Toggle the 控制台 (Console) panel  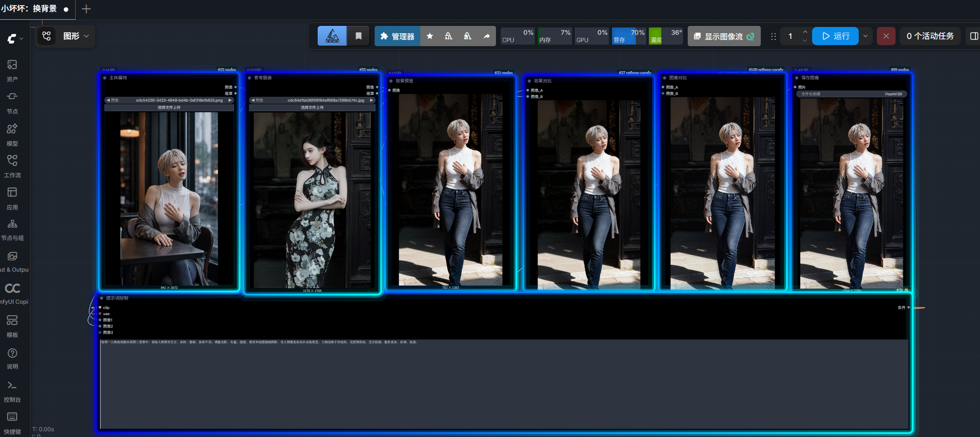coord(12,391)
